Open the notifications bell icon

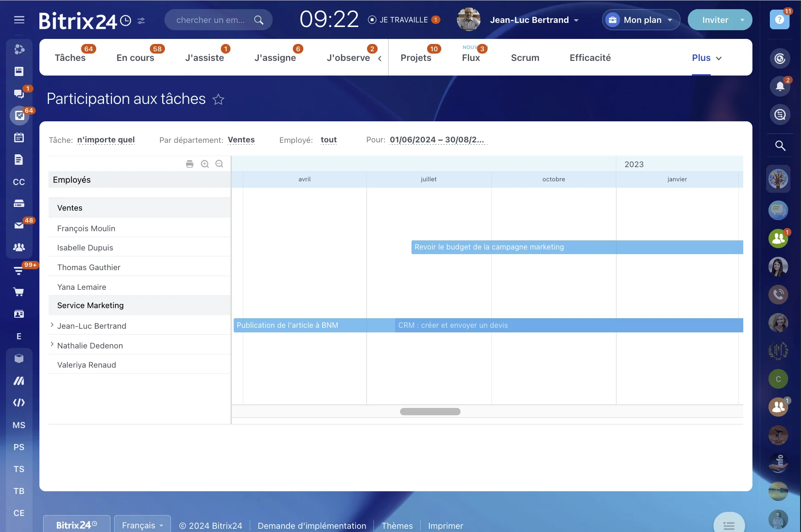(x=780, y=86)
